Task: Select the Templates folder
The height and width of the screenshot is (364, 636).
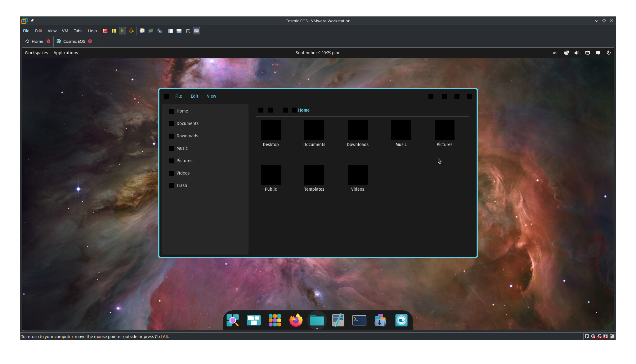Action: 314,178
